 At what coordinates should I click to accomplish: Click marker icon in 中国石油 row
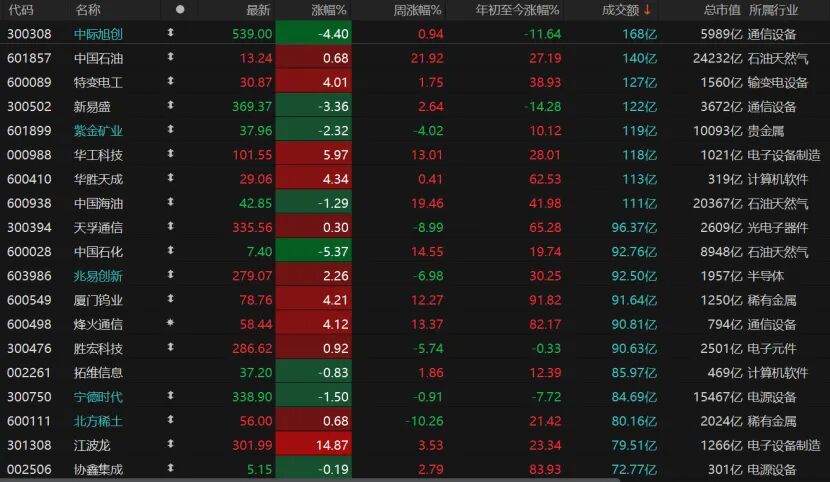pyautogui.click(x=170, y=57)
